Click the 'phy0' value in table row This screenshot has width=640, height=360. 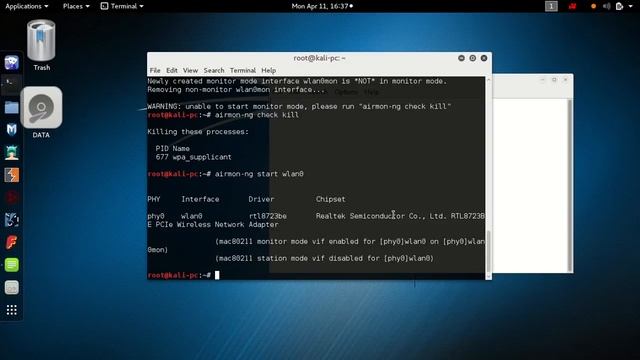156,216
